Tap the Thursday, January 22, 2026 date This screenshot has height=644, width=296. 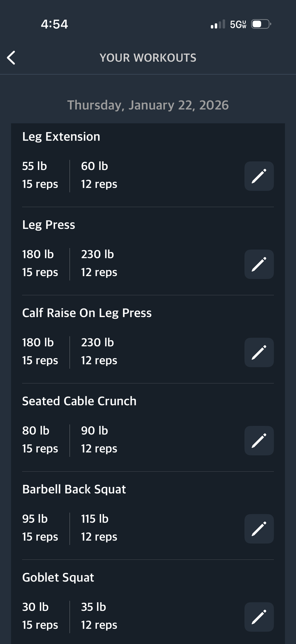pyautogui.click(x=148, y=105)
